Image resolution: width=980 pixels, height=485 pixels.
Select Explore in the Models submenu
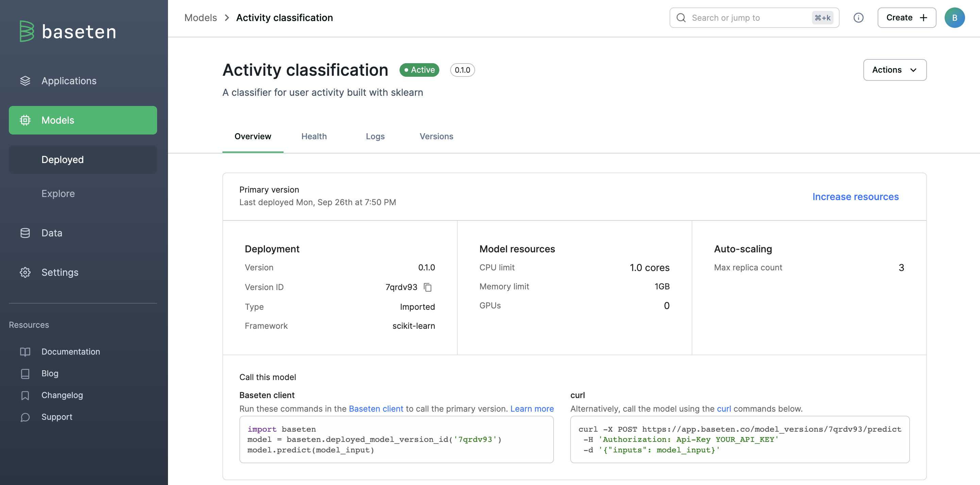pyautogui.click(x=58, y=194)
